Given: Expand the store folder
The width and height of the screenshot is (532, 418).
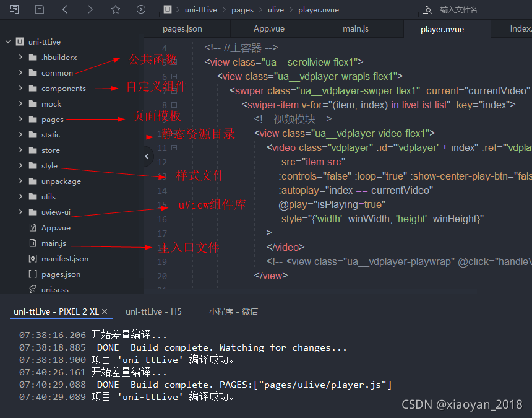Looking at the screenshot, I should point(20,150).
